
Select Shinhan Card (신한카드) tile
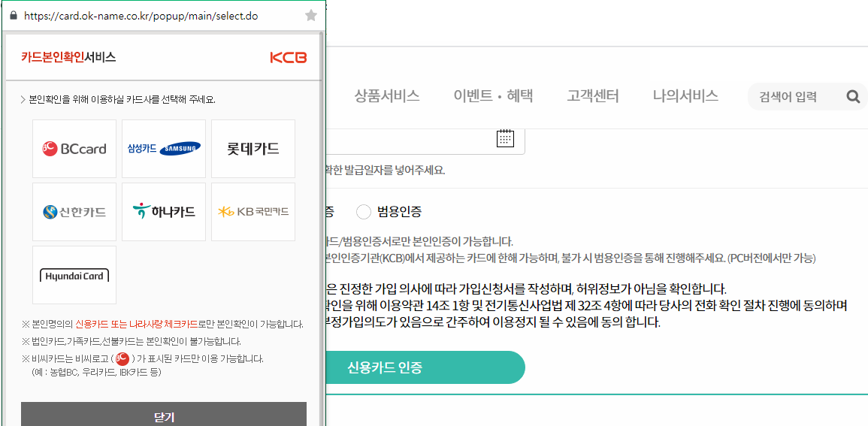pyautogui.click(x=74, y=212)
